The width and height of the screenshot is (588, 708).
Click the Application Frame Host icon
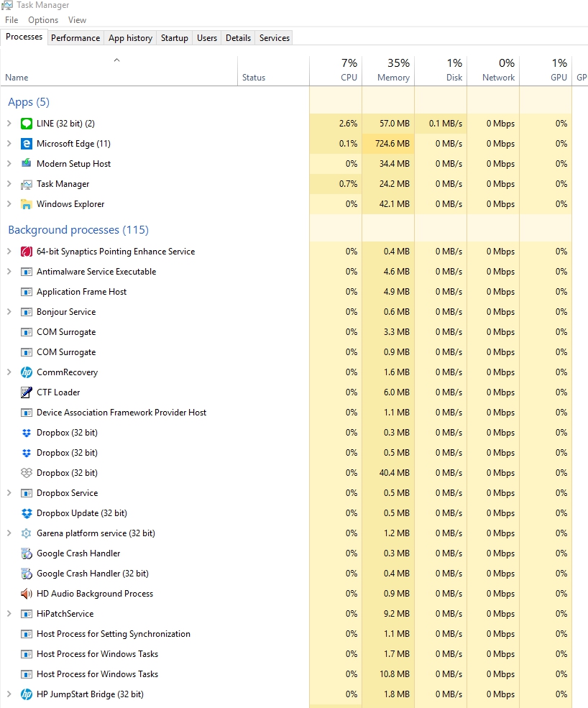pos(27,292)
